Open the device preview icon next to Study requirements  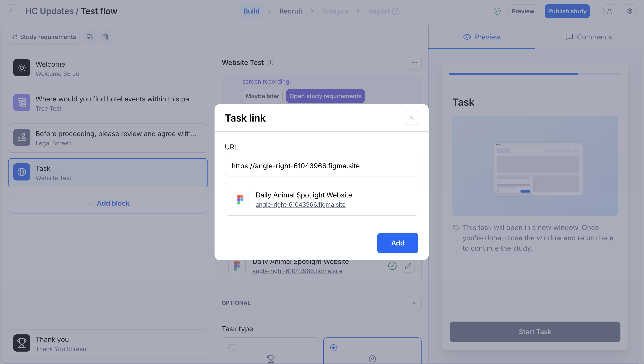click(x=90, y=37)
